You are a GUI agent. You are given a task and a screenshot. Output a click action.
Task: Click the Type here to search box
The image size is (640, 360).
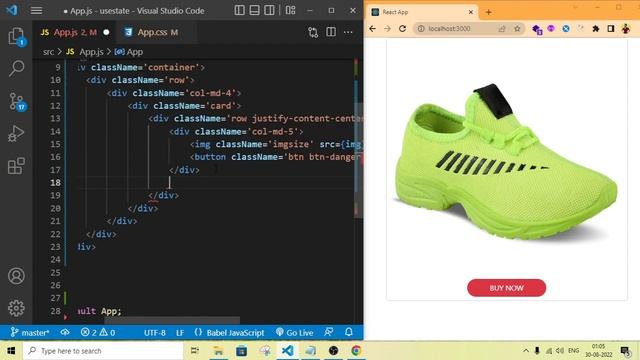103,351
